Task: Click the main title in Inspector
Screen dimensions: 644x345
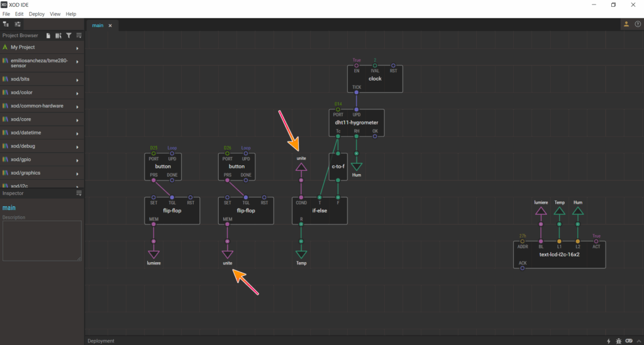Action: pyautogui.click(x=9, y=207)
